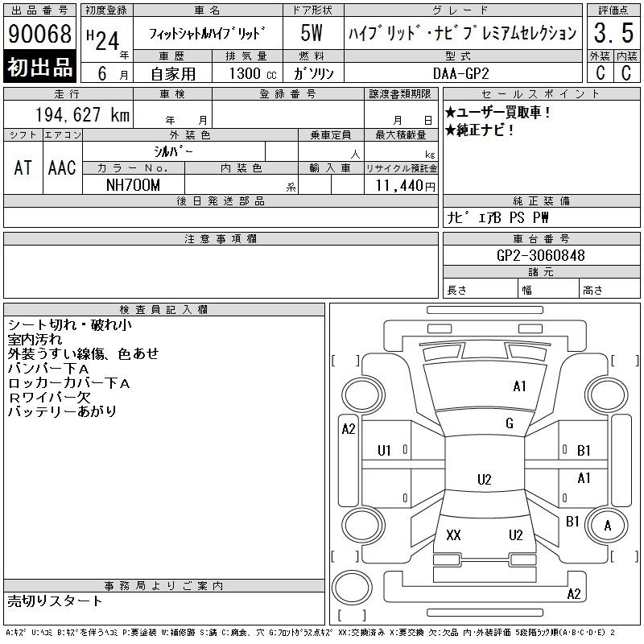Screen dimensions: 644x644
Task: Select the A2 mark beside the front fender
Action: [x=349, y=429]
